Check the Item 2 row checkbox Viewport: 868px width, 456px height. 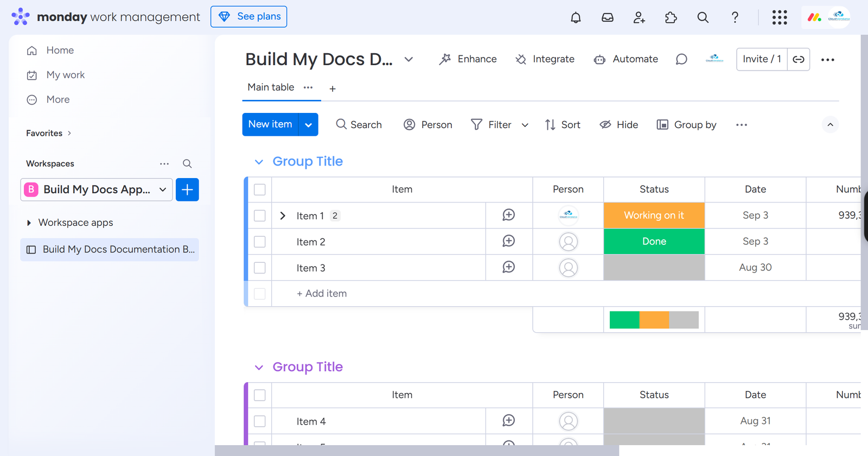(x=260, y=242)
